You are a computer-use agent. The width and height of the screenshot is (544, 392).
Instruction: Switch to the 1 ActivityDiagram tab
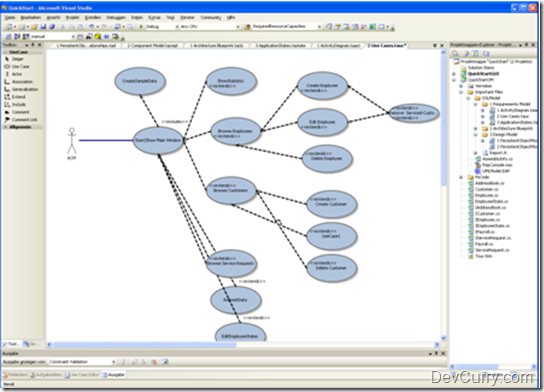click(x=338, y=45)
